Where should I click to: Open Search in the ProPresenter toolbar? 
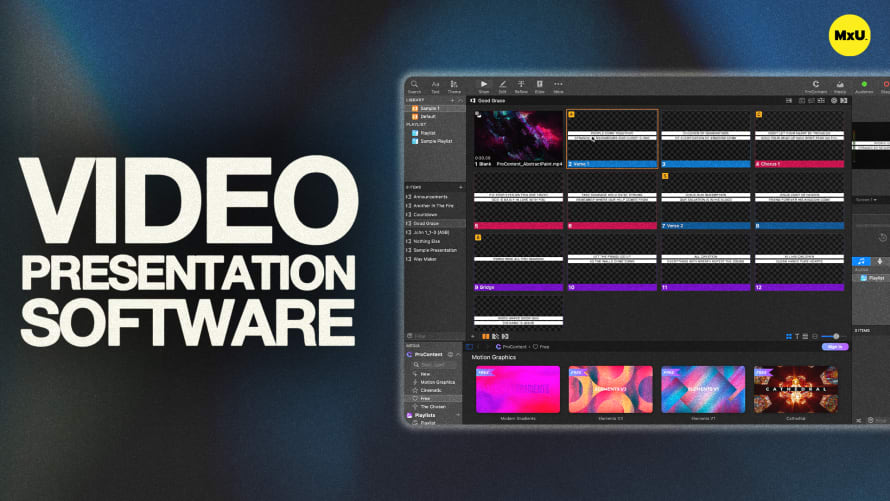414,86
